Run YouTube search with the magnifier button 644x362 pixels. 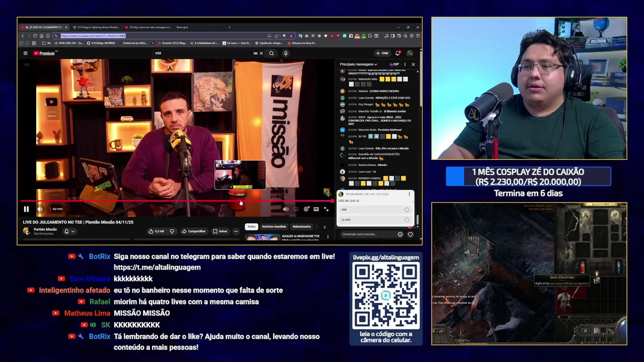(x=272, y=53)
